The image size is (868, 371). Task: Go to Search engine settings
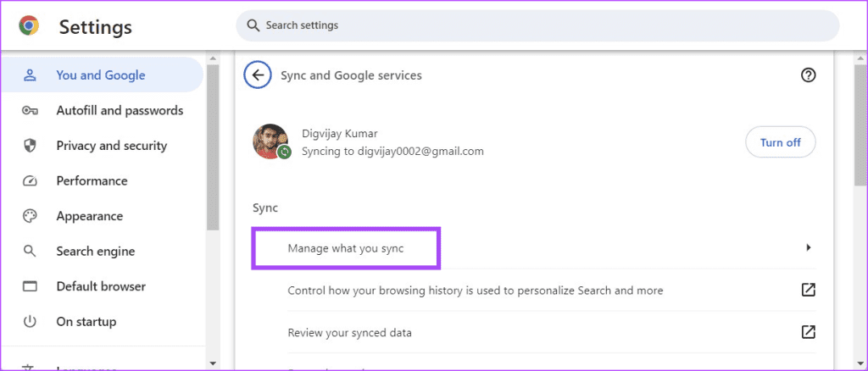pyautogui.click(x=95, y=252)
